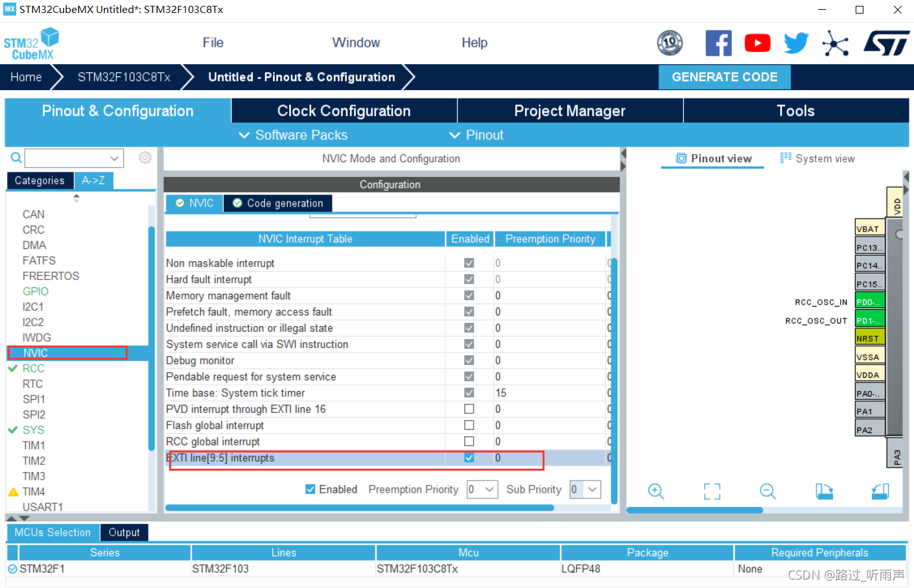Screen dimensions: 914x588
Task: Open the Facebook icon
Action: pos(718,43)
